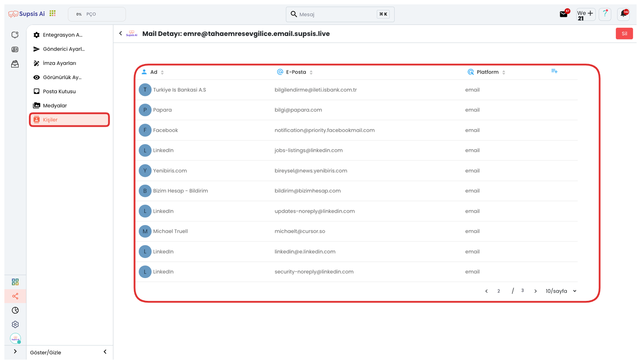Click bildirim@bizimhesap.com email

[307, 191]
